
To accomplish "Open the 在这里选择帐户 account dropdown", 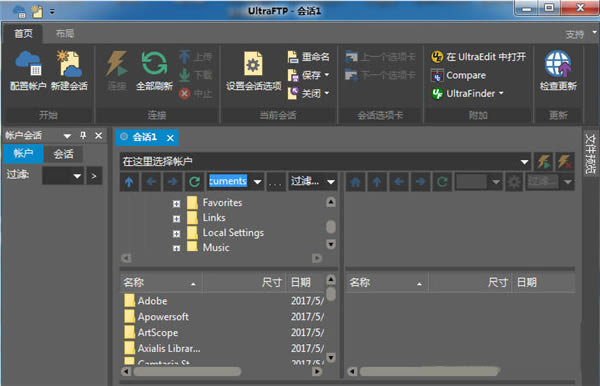I will [x=524, y=162].
